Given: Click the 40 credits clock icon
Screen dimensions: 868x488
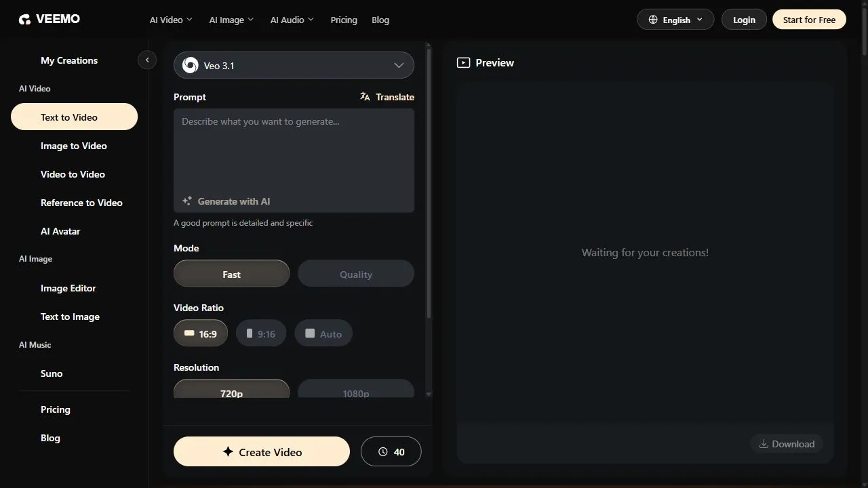Looking at the screenshot, I should point(382,452).
